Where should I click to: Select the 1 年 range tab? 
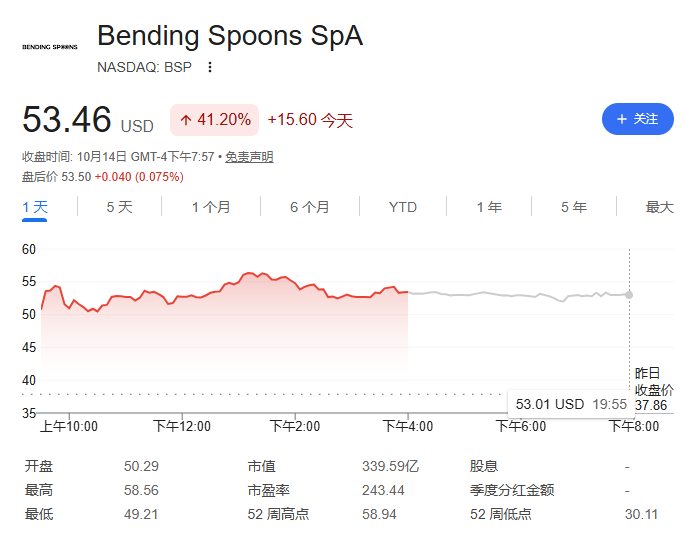489,207
